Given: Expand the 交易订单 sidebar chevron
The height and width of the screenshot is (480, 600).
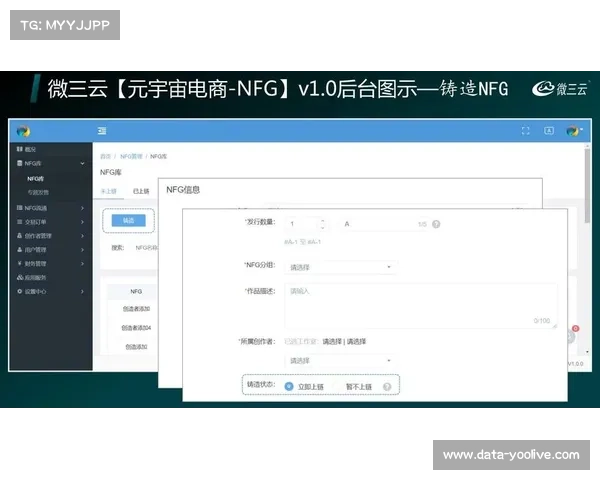Looking at the screenshot, I should coord(82,222).
